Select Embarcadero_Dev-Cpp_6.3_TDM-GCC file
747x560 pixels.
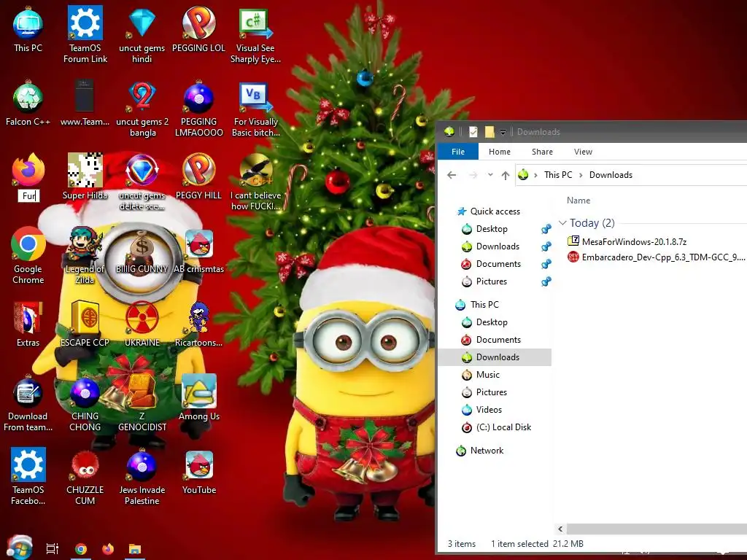click(657, 257)
